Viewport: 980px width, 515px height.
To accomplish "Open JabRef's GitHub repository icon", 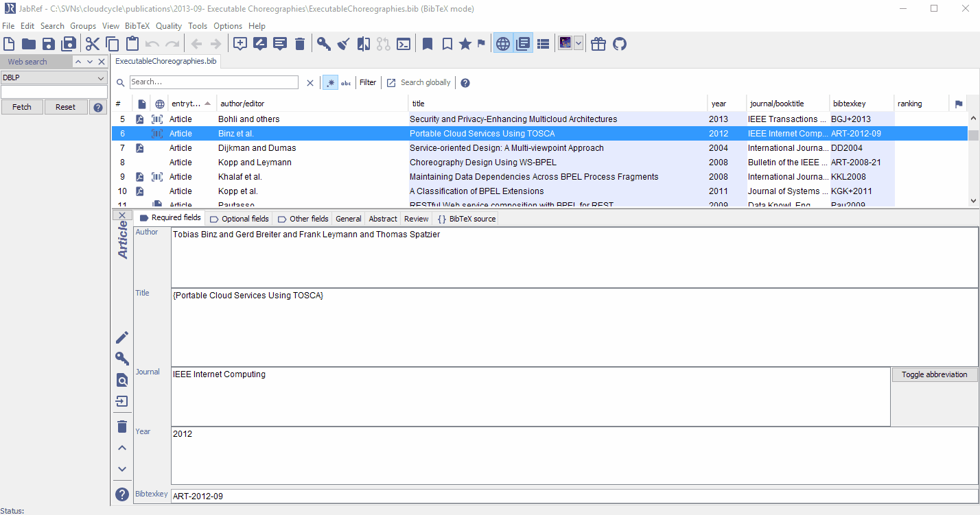I will 619,43.
